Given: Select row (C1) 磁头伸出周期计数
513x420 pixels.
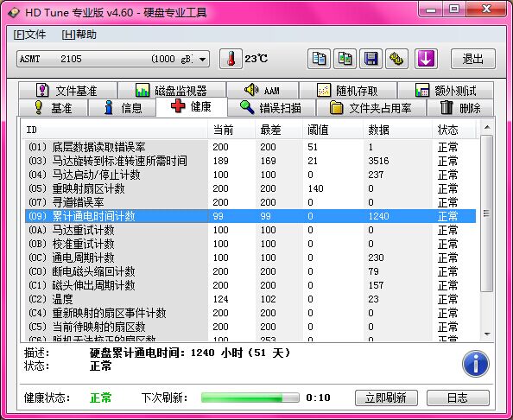Looking at the screenshot, I should click(250, 285).
